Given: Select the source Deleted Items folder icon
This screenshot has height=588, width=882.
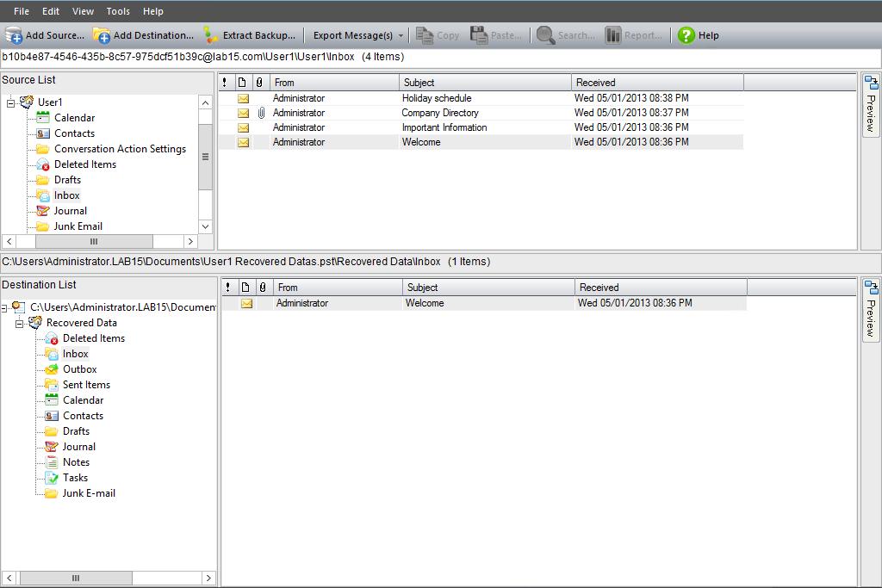Looking at the screenshot, I should (x=43, y=164).
